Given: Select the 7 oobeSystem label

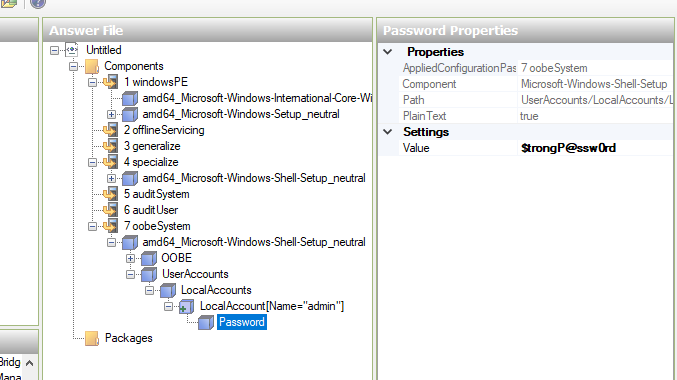Looking at the screenshot, I should pyautogui.click(x=157, y=226).
